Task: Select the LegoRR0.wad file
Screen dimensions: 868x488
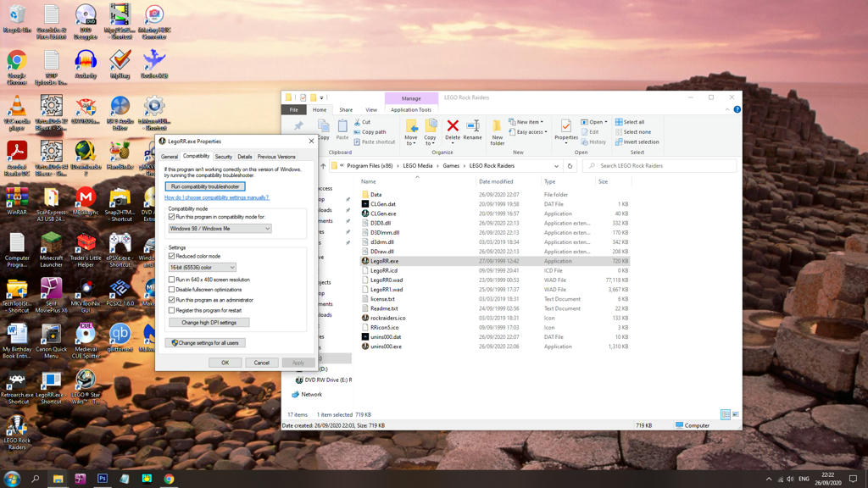Action: point(387,280)
